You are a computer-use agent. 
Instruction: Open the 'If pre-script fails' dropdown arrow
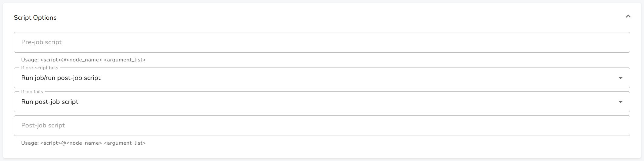pyautogui.click(x=620, y=78)
